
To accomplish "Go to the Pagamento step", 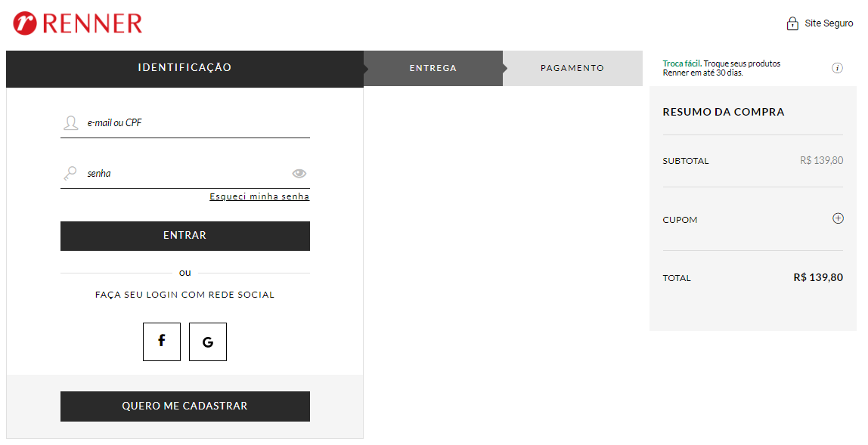I will click(572, 68).
